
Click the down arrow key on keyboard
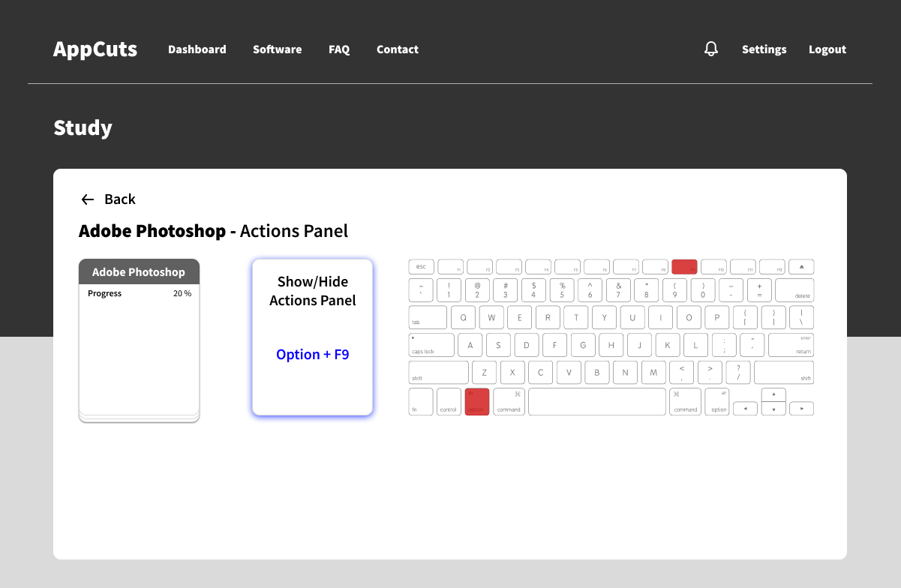click(x=773, y=409)
